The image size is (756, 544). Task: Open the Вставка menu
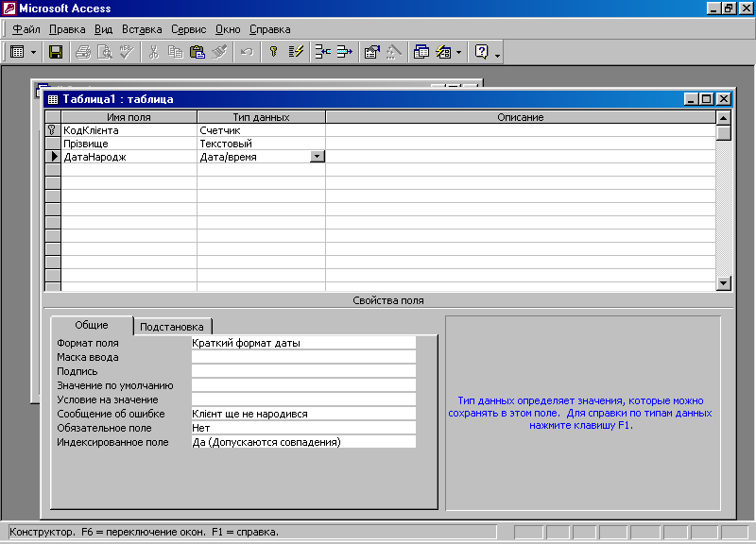(x=142, y=29)
